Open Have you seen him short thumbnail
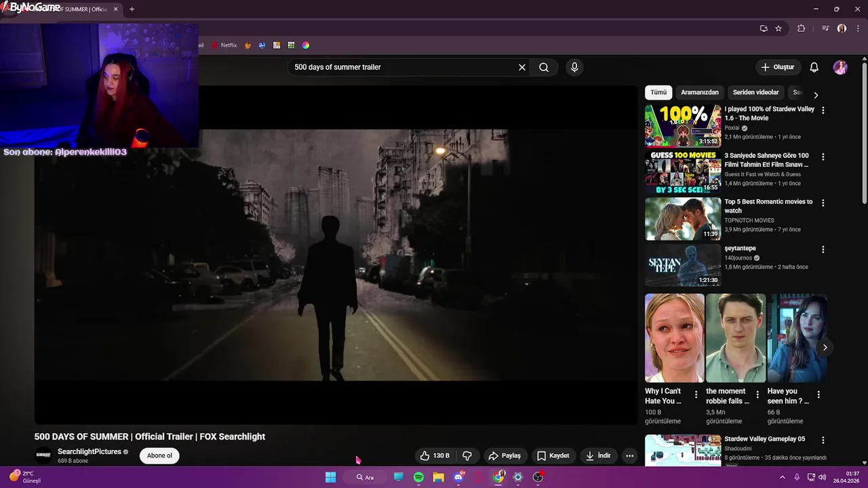 click(797, 338)
